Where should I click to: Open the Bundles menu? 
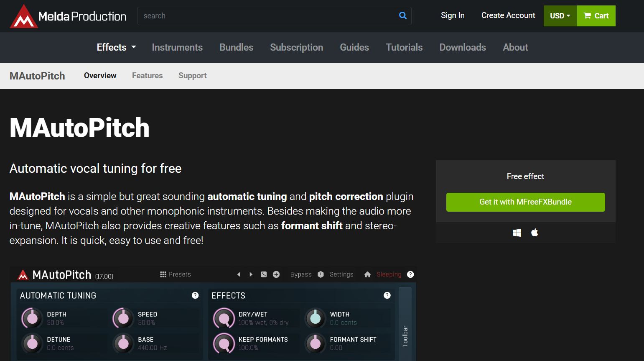237,47
